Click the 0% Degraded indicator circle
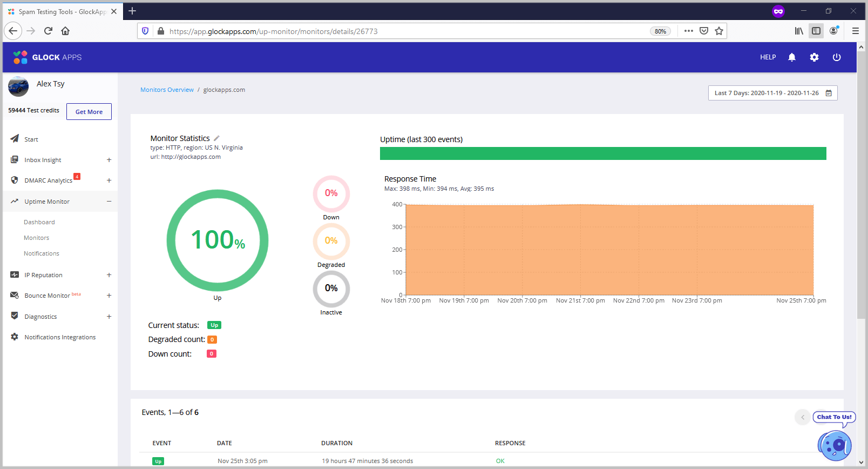The height and width of the screenshot is (469, 868). 331,241
